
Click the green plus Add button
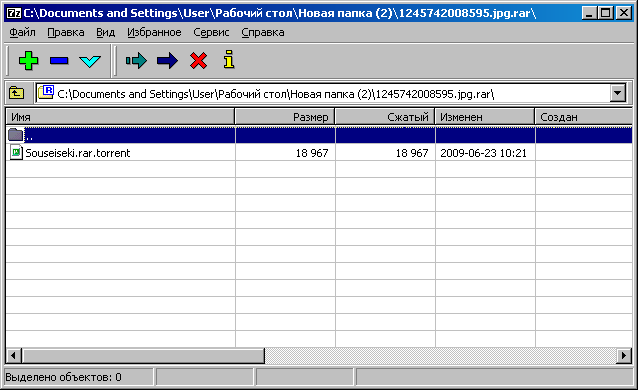pyautogui.click(x=28, y=61)
